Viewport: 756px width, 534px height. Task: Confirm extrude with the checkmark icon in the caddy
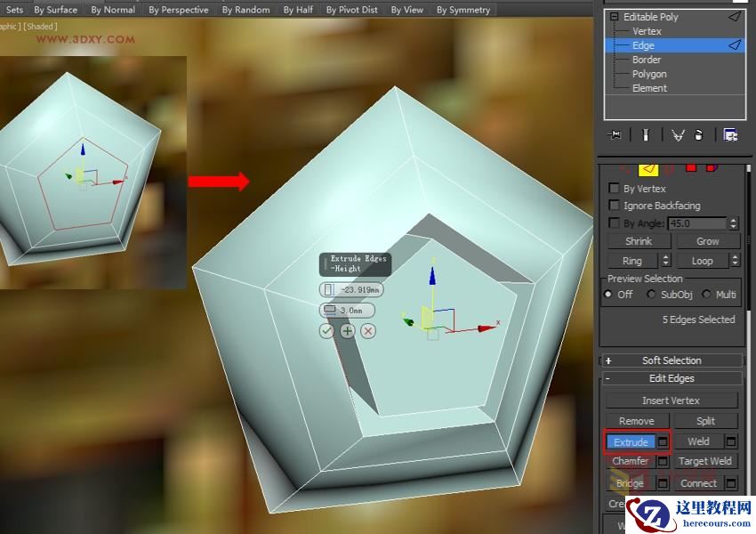click(x=327, y=330)
